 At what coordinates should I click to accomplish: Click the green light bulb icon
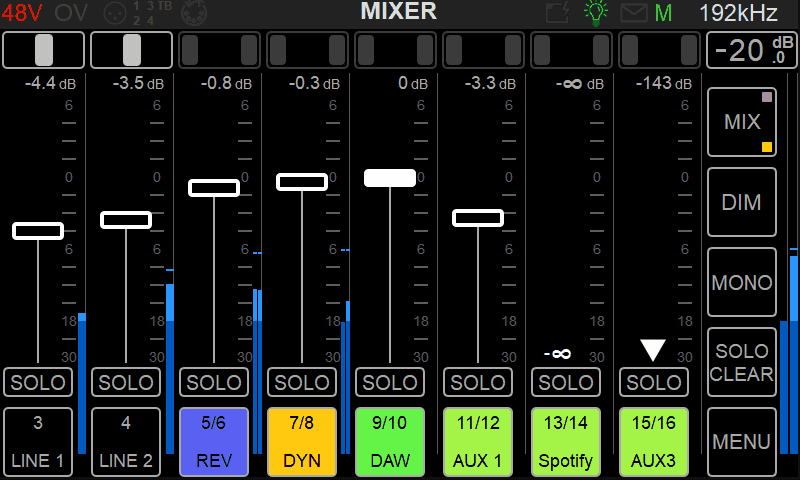click(x=596, y=13)
